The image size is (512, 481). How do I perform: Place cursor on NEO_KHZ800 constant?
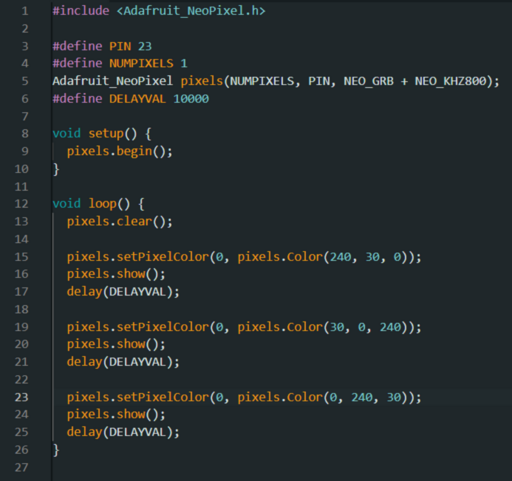click(451, 81)
